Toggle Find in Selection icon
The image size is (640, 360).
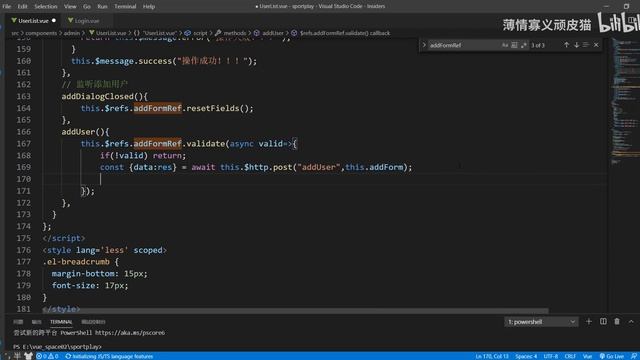coord(586,45)
